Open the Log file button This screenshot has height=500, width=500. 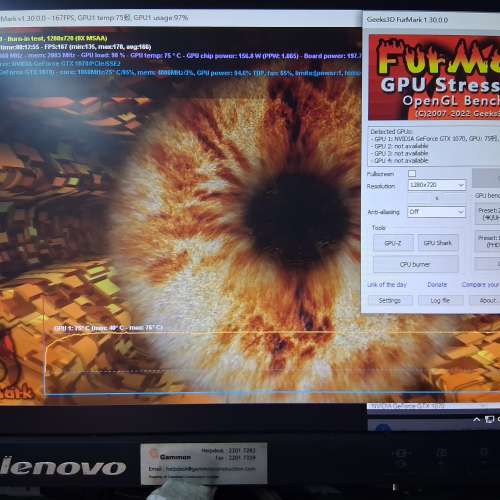click(440, 300)
